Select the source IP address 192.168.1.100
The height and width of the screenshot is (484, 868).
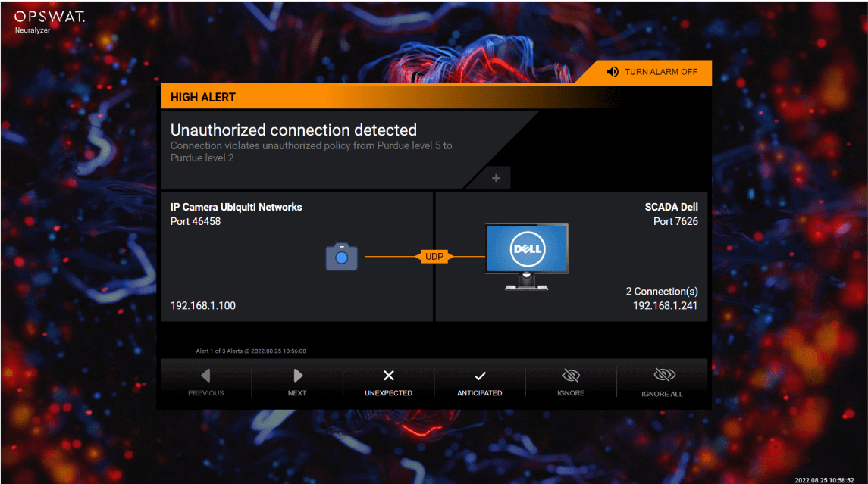pyautogui.click(x=203, y=306)
